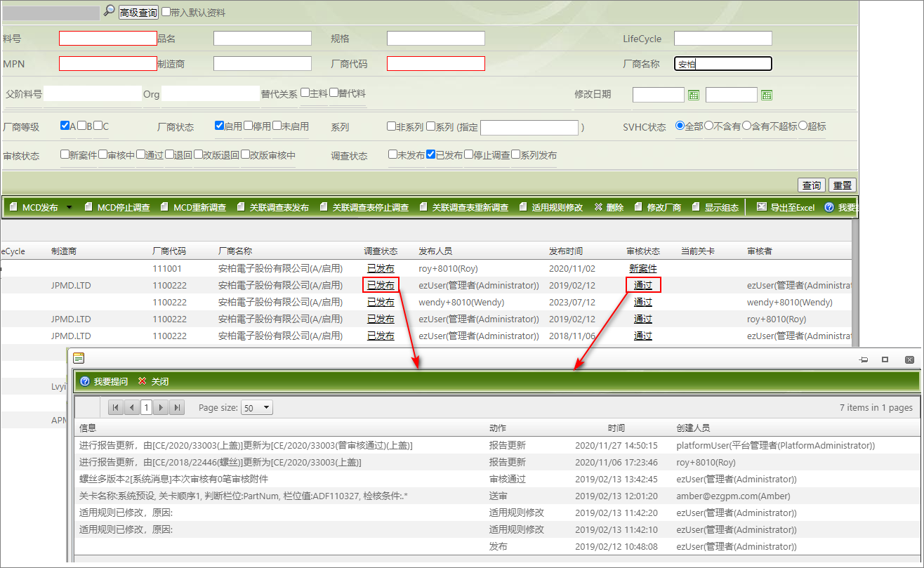Click the 厂商代码 input field
This screenshot has width=924, height=568.
436,64
